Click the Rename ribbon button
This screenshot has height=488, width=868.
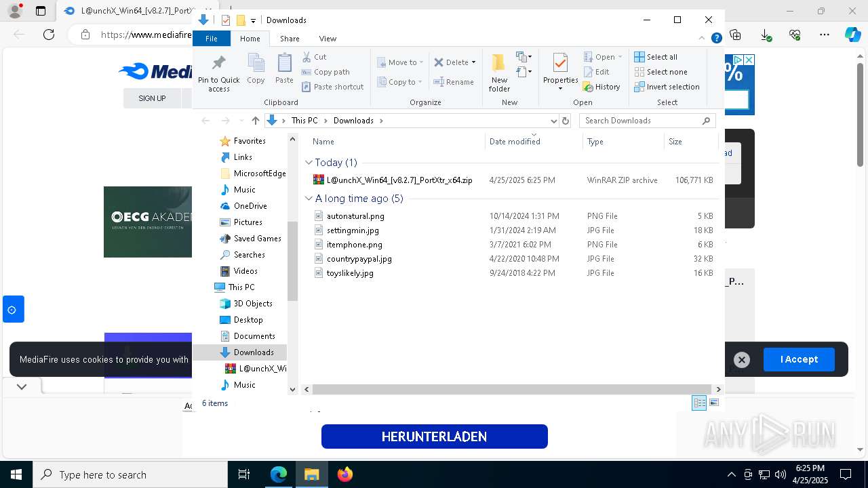coord(454,82)
